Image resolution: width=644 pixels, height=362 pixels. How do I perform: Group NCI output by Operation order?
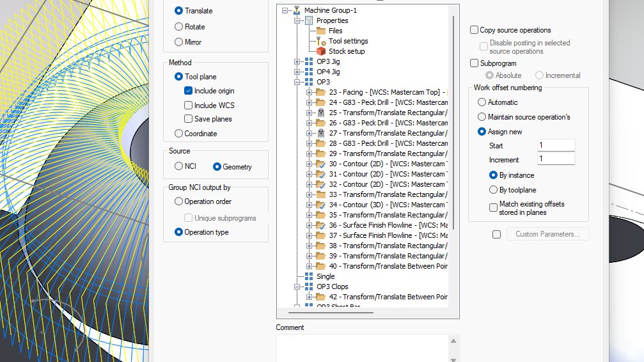click(x=178, y=201)
